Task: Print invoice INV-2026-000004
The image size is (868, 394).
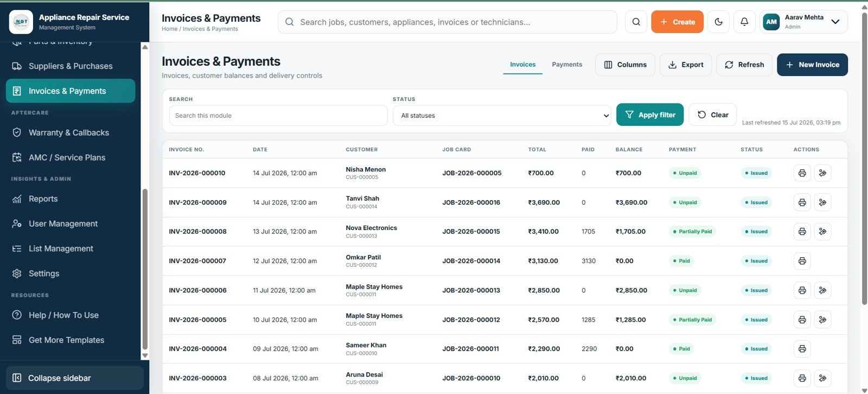Action: 802,349
